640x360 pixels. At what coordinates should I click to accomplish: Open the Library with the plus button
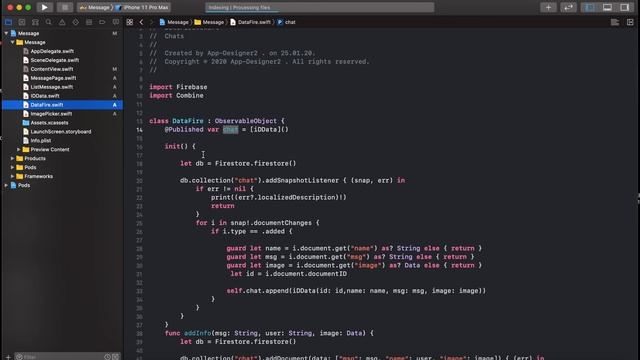tap(548, 7)
